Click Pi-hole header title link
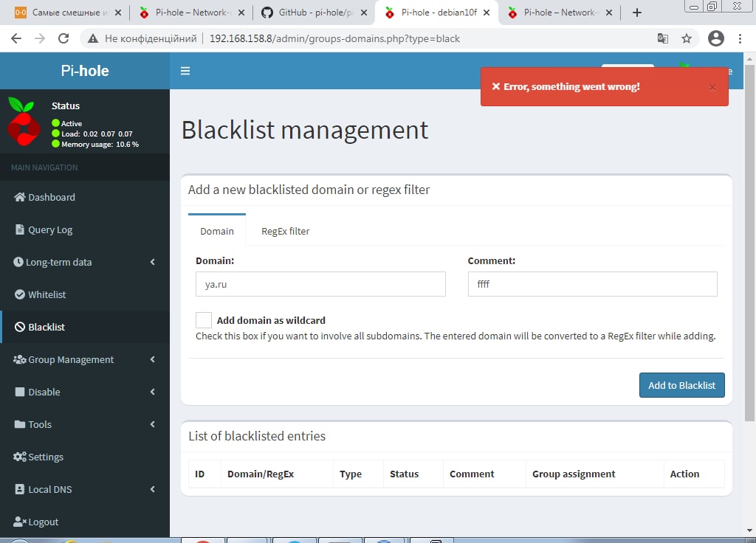 click(85, 71)
